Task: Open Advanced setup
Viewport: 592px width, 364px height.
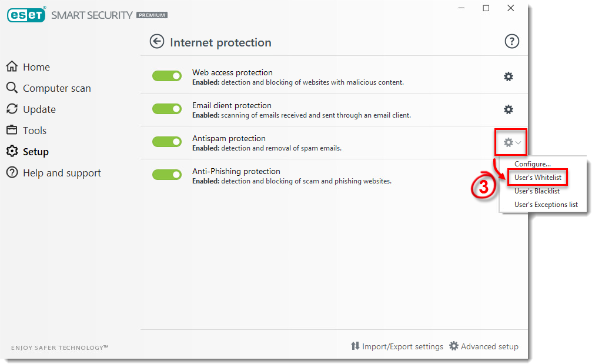Action: click(x=489, y=346)
